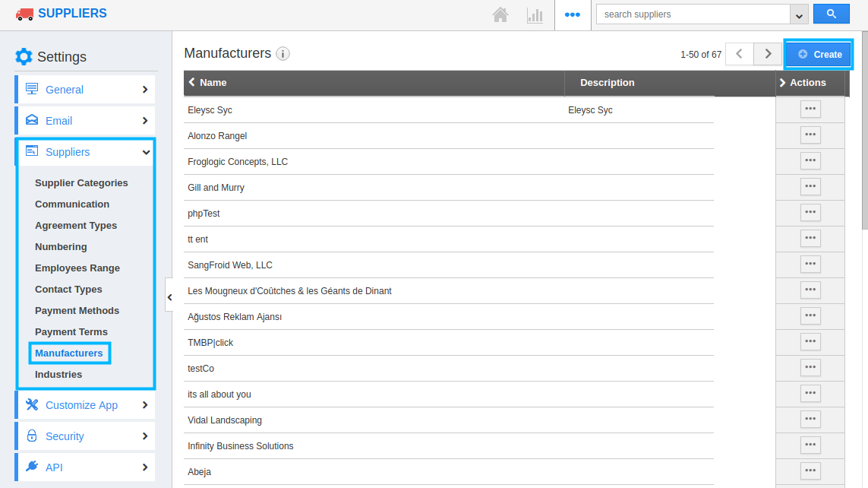Click the page vertical scrollbar
868x488 pixels.
(865, 130)
